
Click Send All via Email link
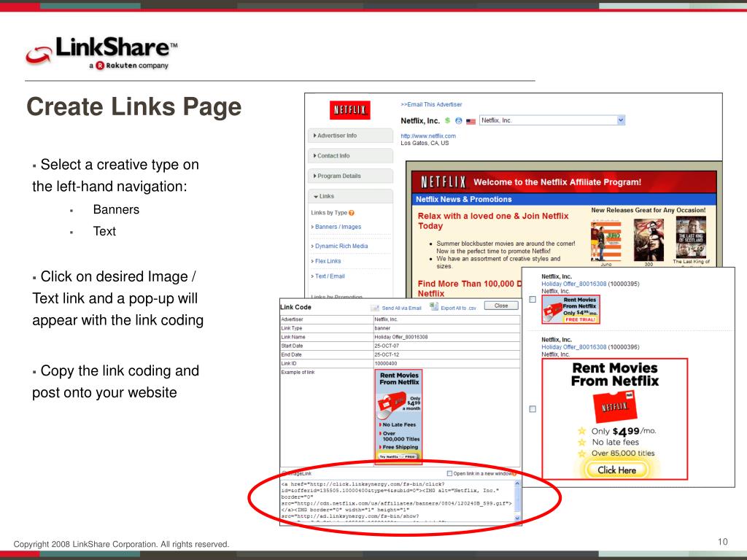pyautogui.click(x=402, y=308)
